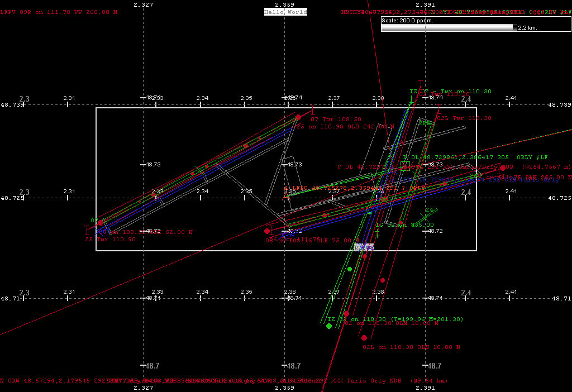
Task: Click the red marker above "02L on 110.30"
Action: pyautogui.click(x=364, y=338)
